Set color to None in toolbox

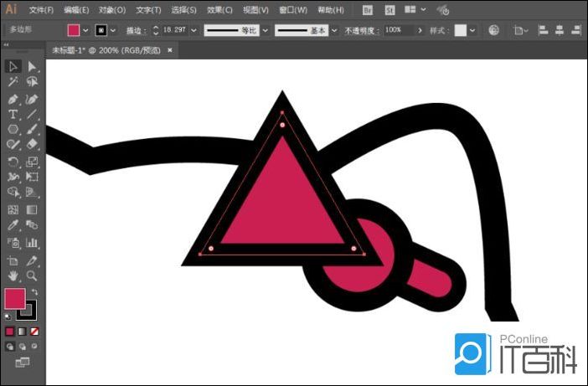pyautogui.click(x=34, y=332)
